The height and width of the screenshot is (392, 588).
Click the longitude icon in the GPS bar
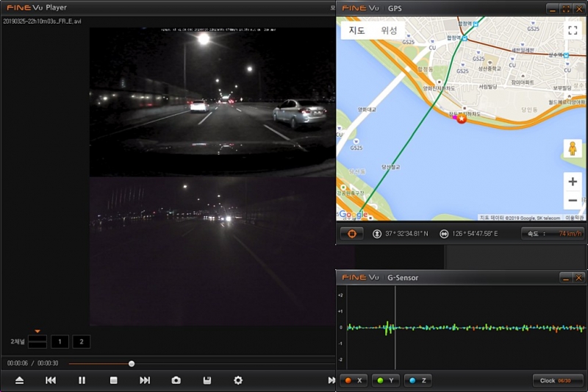click(x=444, y=234)
